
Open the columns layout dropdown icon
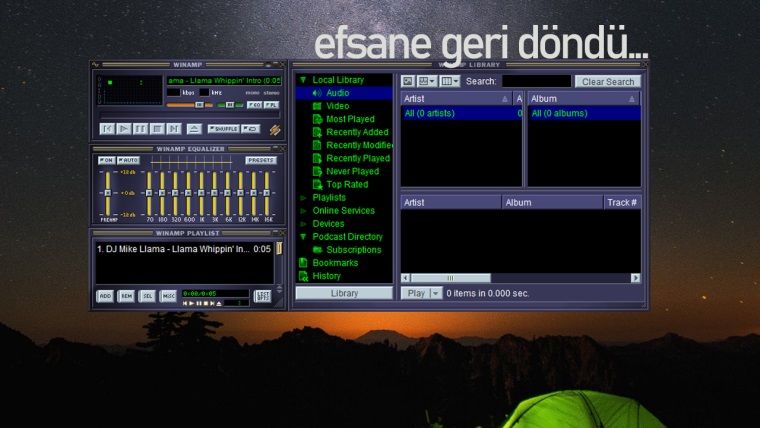(449, 81)
